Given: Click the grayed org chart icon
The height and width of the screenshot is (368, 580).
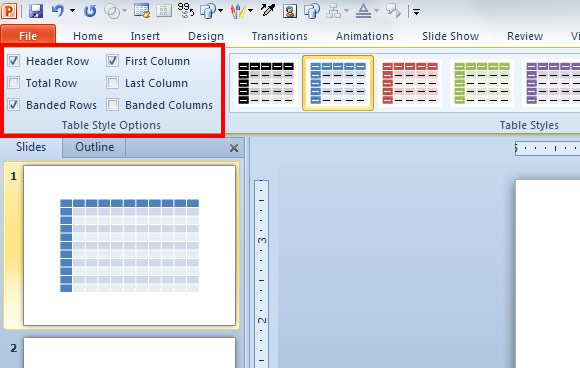Looking at the screenshot, I should click(x=333, y=11).
